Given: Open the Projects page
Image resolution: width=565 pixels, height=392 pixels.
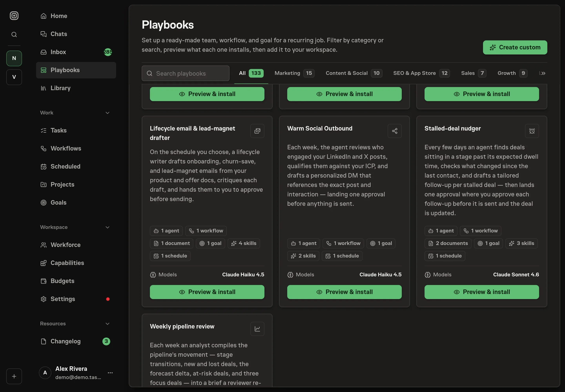Looking at the screenshot, I should (76, 184).
